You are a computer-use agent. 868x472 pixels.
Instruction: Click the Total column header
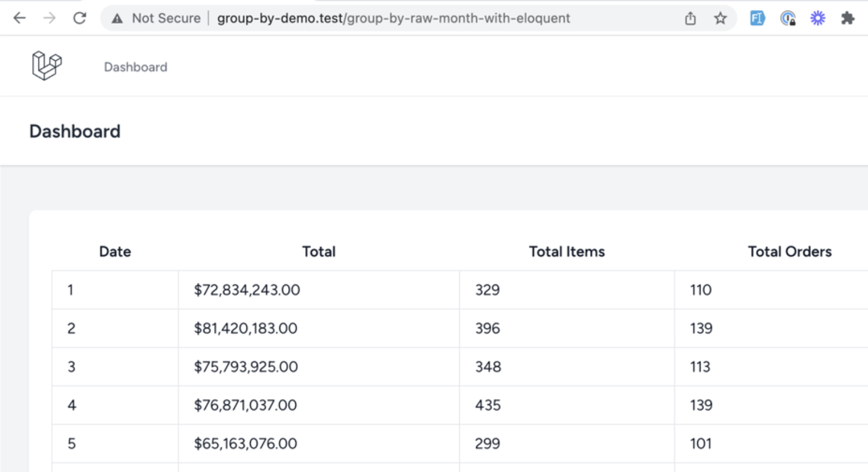coord(319,251)
